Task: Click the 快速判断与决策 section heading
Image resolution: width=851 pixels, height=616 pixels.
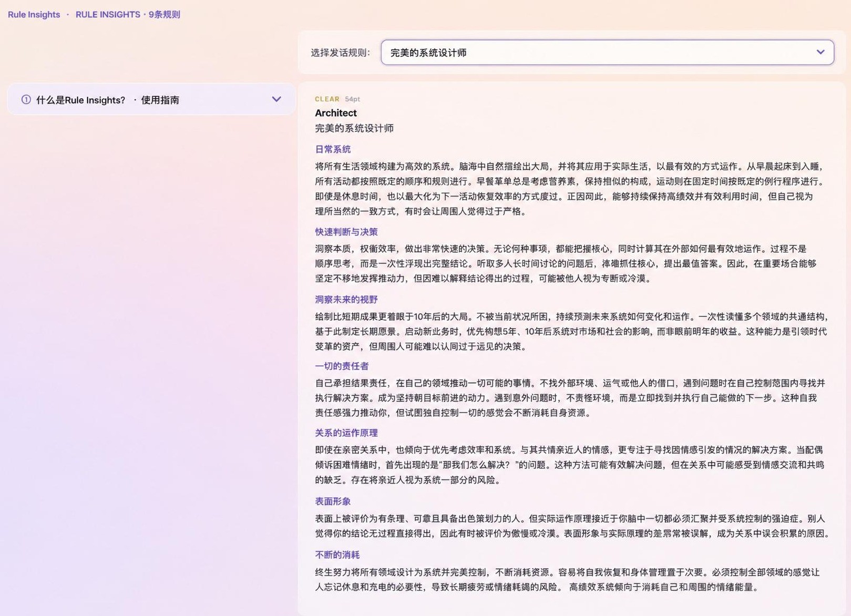Action: tap(346, 232)
